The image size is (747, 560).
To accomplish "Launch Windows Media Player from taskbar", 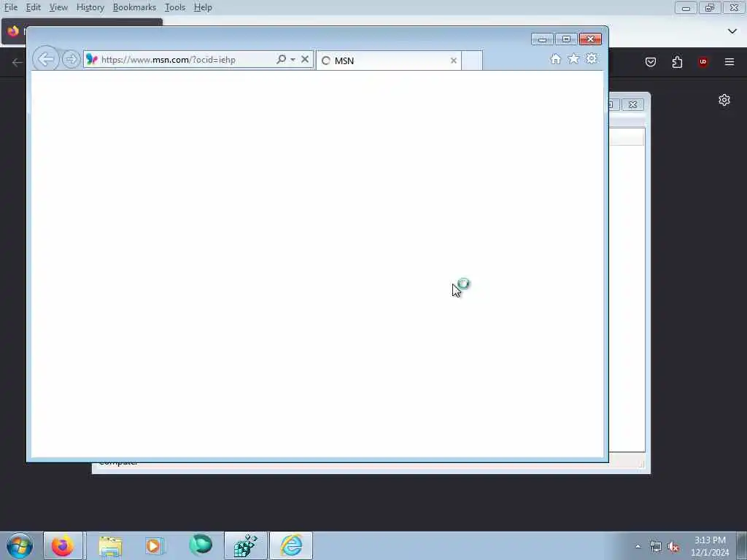I will (x=155, y=545).
